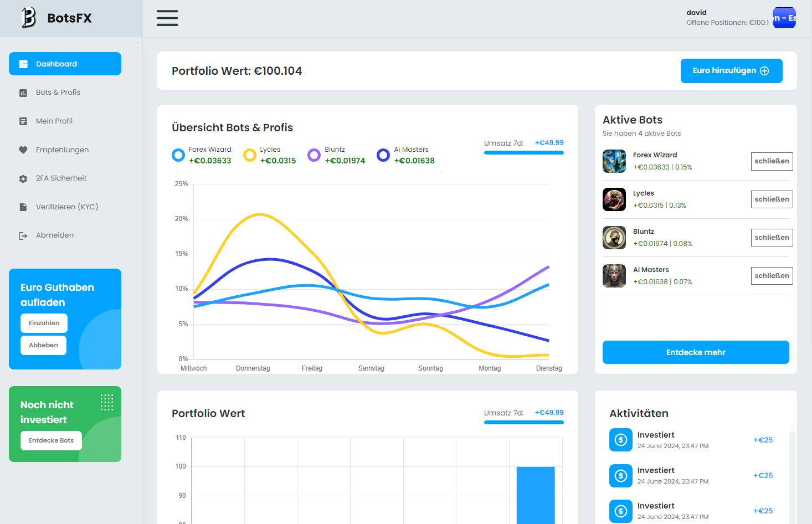This screenshot has width=812, height=524.
Task: Open the Dashboard menu item
Action: pyautogui.click(x=65, y=64)
